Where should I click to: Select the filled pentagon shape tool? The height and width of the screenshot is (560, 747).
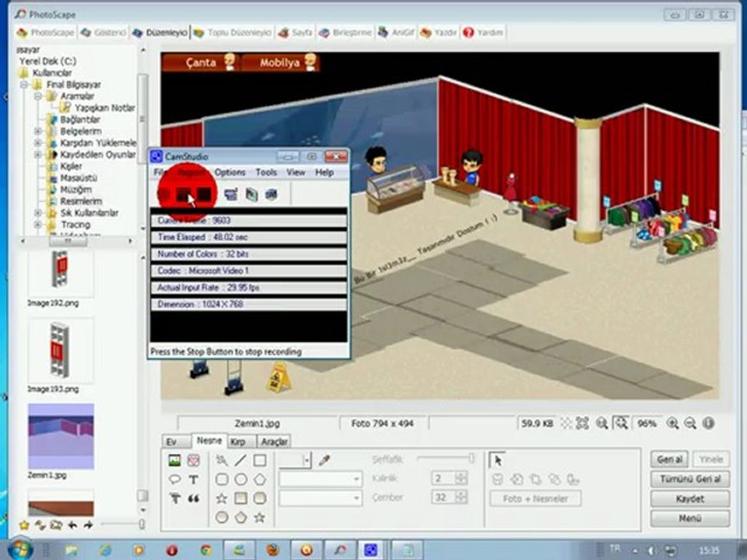[x=240, y=517]
